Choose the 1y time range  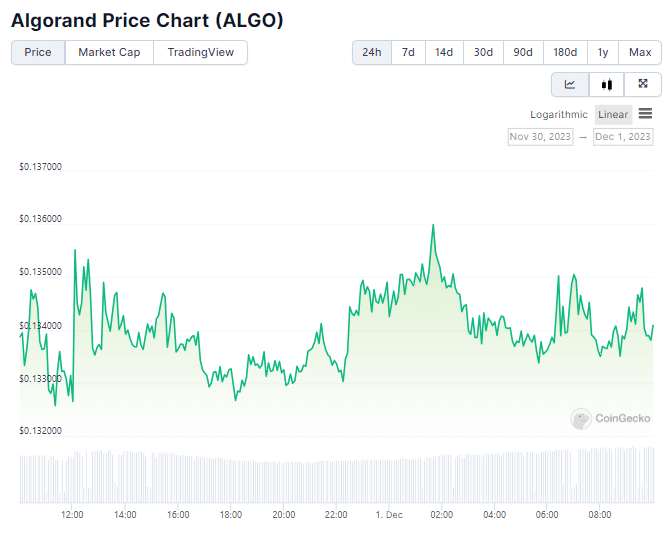[x=603, y=52]
